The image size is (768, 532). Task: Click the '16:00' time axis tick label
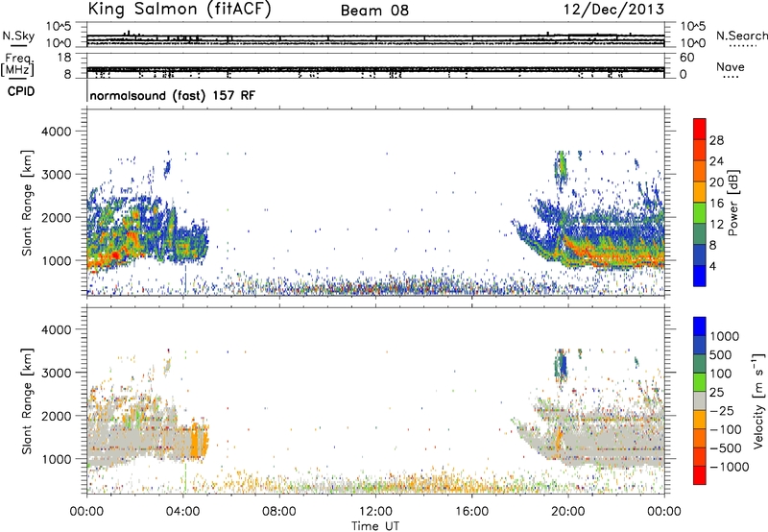point(471,512)
